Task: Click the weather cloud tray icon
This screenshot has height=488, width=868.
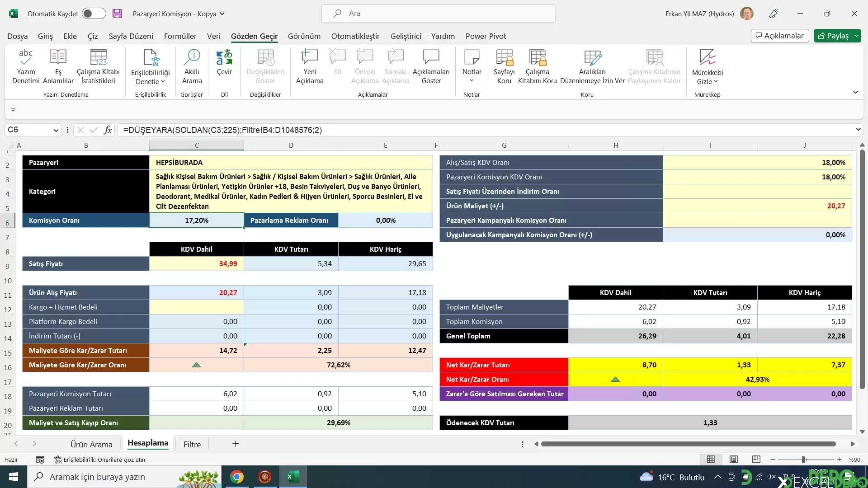Action: click(646, 477)
